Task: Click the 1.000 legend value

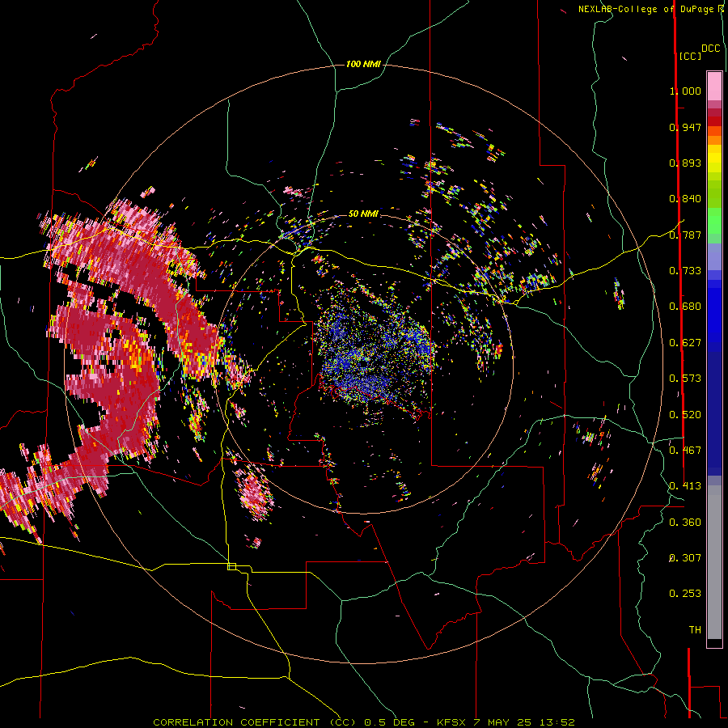Action: (x=685, y=91)
